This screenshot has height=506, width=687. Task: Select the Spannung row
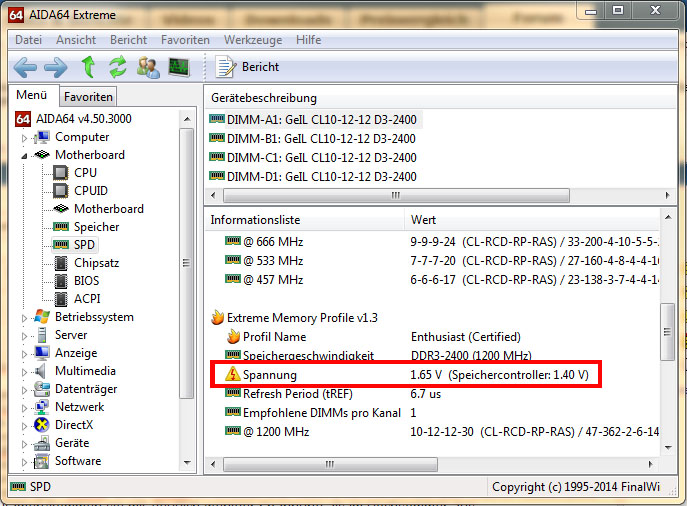pos(406,375)
